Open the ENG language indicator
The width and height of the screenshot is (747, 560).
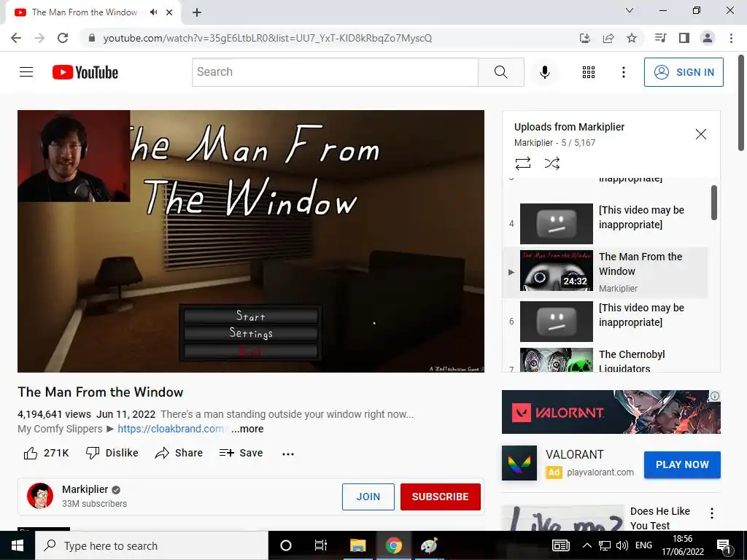click(x=643, y=545)
